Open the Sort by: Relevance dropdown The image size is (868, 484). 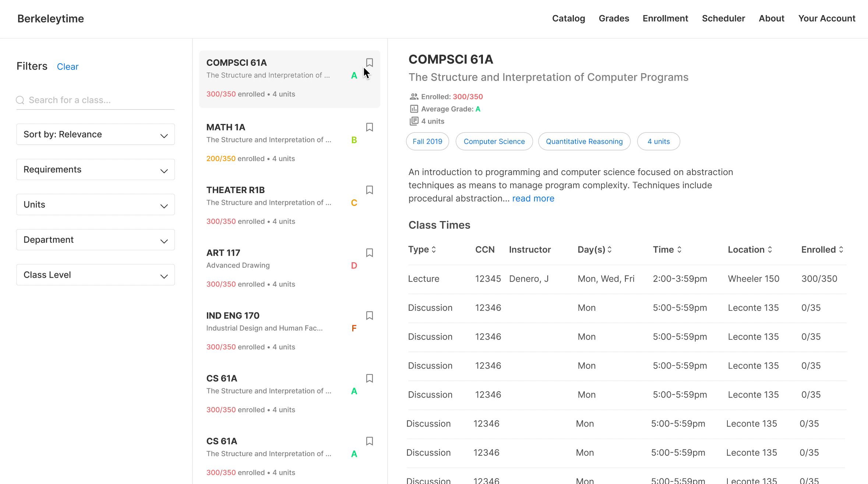[x=95, y=134]
